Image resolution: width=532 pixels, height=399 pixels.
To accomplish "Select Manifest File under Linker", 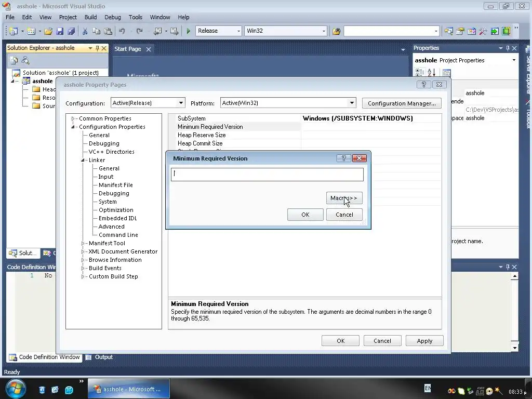I will pos(116,185).
